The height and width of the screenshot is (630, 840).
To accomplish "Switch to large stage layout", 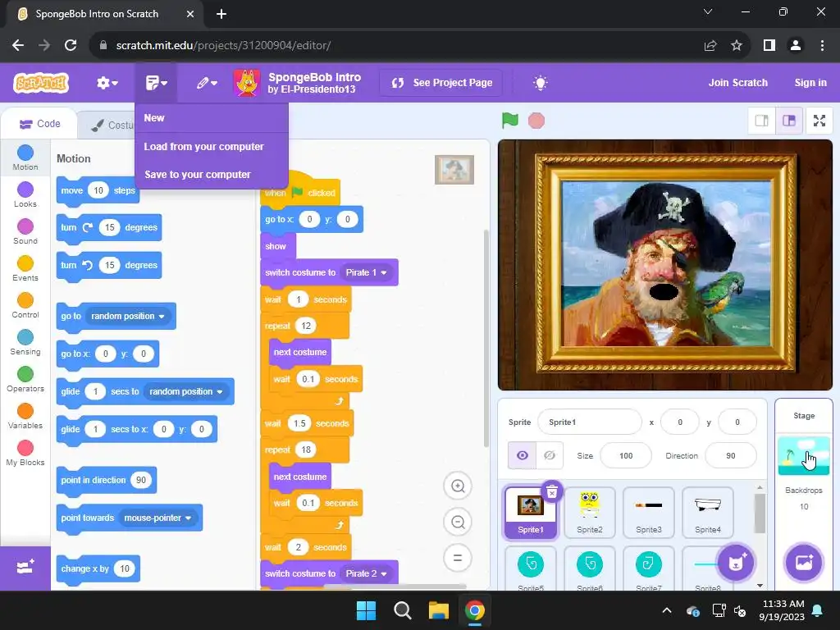I will coord(789,121).
